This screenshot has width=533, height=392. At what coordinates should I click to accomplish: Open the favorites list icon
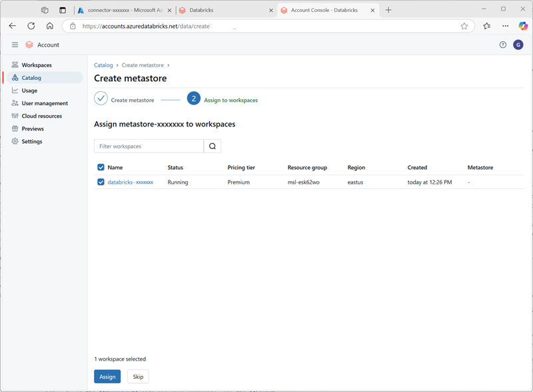(x=487, y=26)
